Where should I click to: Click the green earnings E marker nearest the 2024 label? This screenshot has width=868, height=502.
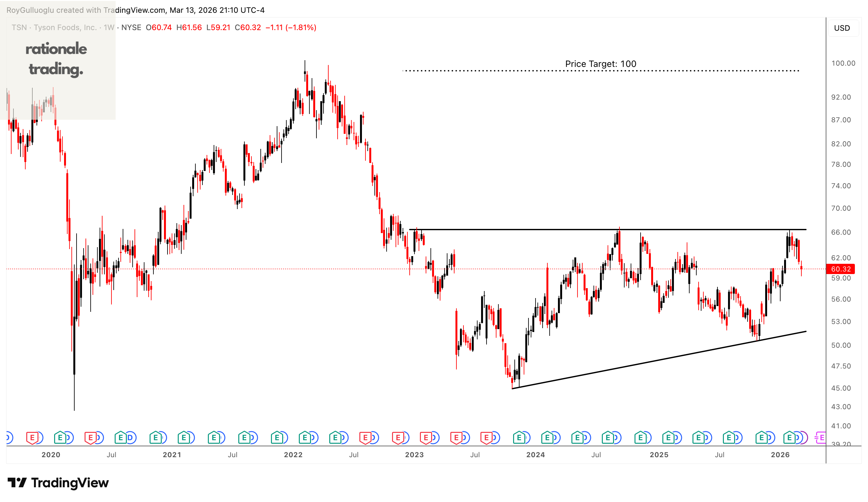pyautogui.click(x=547, y=438)
